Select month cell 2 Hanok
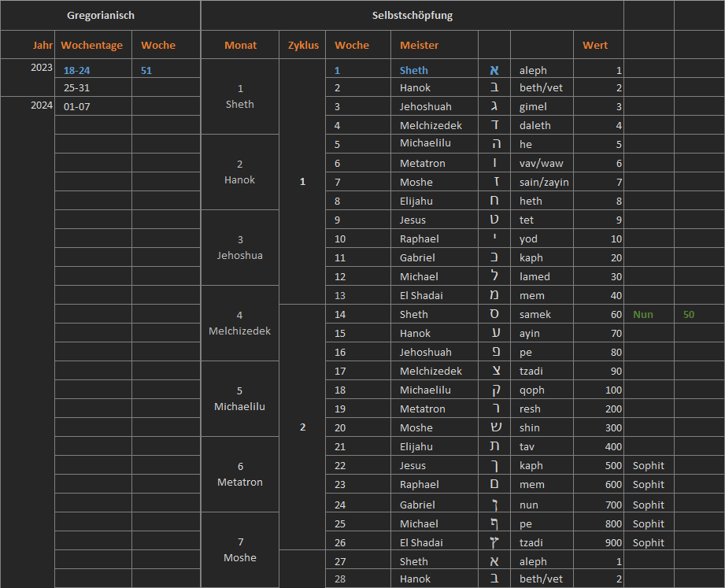725x588 pixels. pyautogui.click(x=240, y=172)
